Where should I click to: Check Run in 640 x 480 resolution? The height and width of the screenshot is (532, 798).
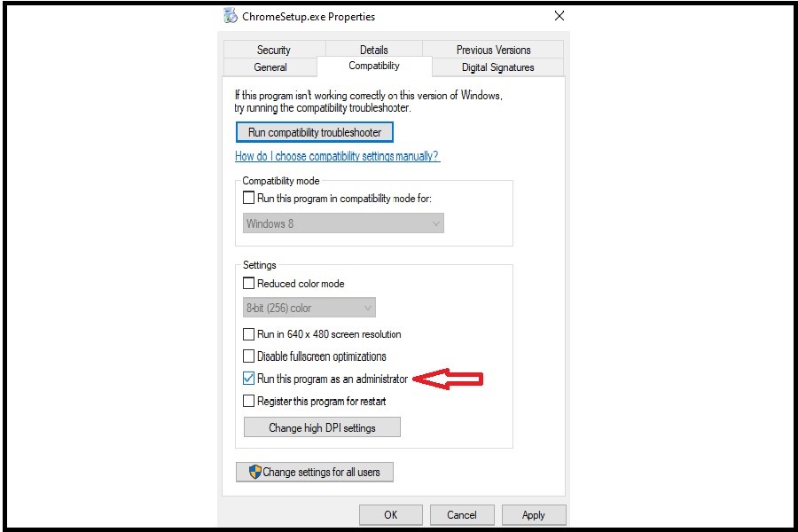pyautogui.click(x=249, y=334)
